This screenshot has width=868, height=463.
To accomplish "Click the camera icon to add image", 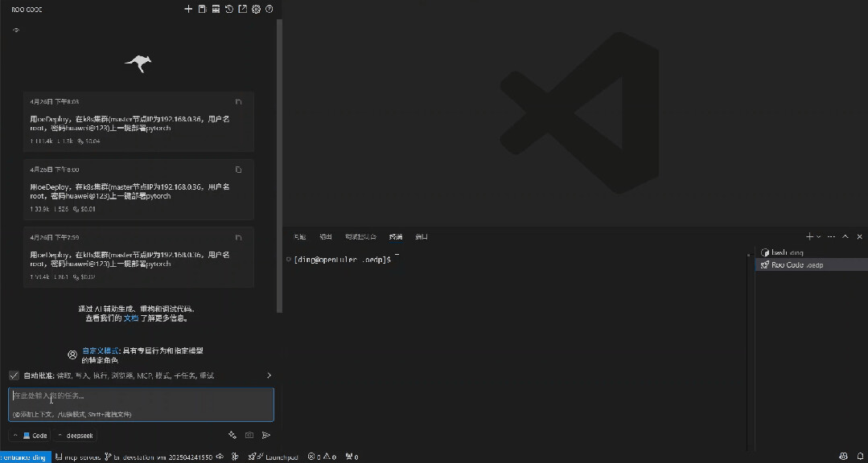I will [249, 435].
